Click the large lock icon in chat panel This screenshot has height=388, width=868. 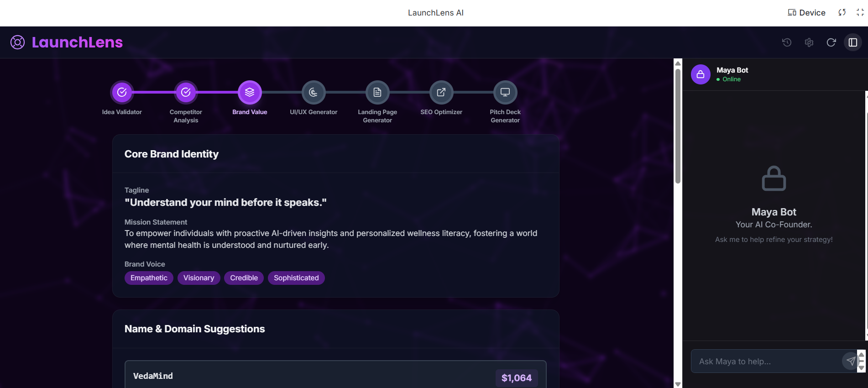pos(774,178)
